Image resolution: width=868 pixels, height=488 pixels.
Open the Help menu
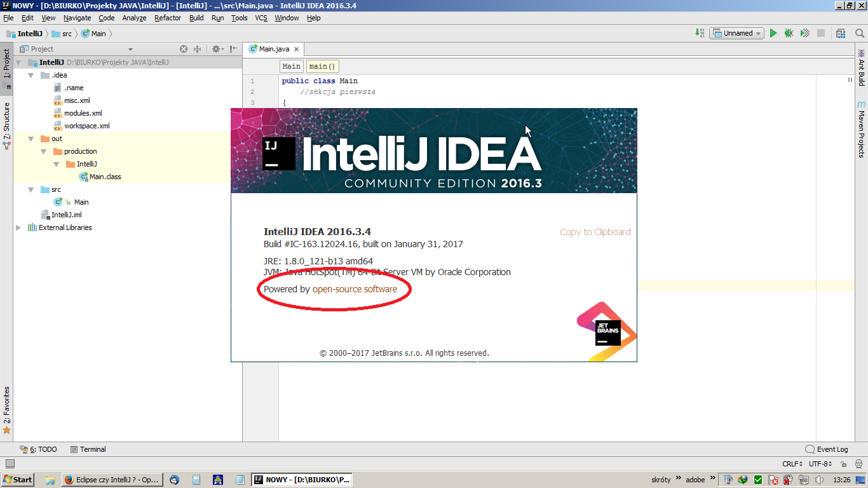click(x=314, y=18)
